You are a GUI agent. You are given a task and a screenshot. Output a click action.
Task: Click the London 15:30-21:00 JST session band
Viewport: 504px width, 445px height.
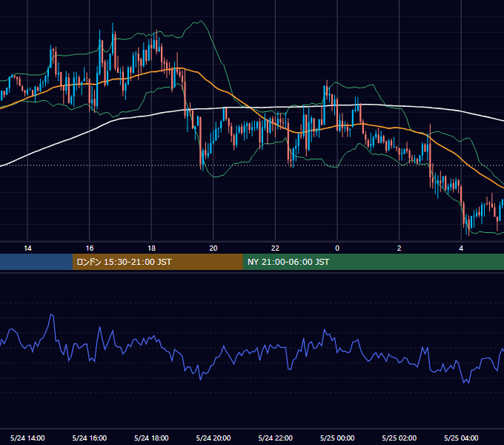coord(157,262)
